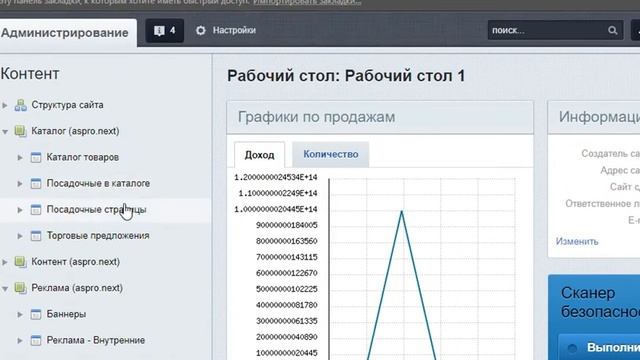Click the Настройки gear icon
The height and width of the screenshot is (360, 640).
coord(200,31)
